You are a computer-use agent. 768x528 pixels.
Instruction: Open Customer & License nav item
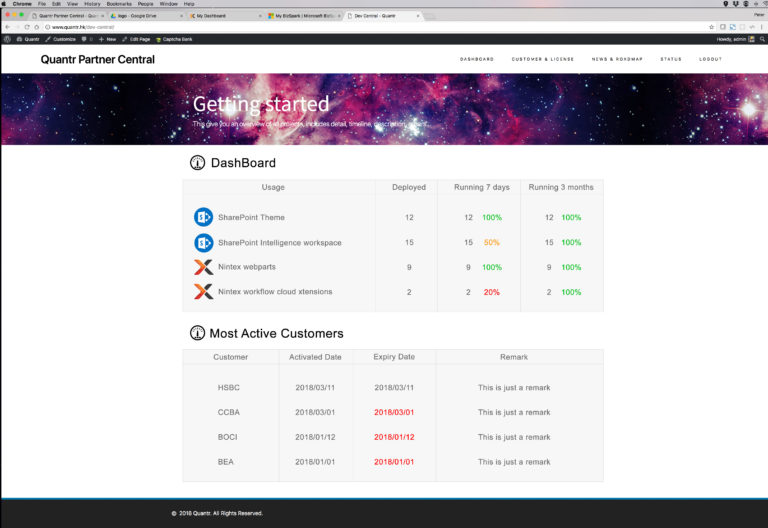tap(543, 59)
